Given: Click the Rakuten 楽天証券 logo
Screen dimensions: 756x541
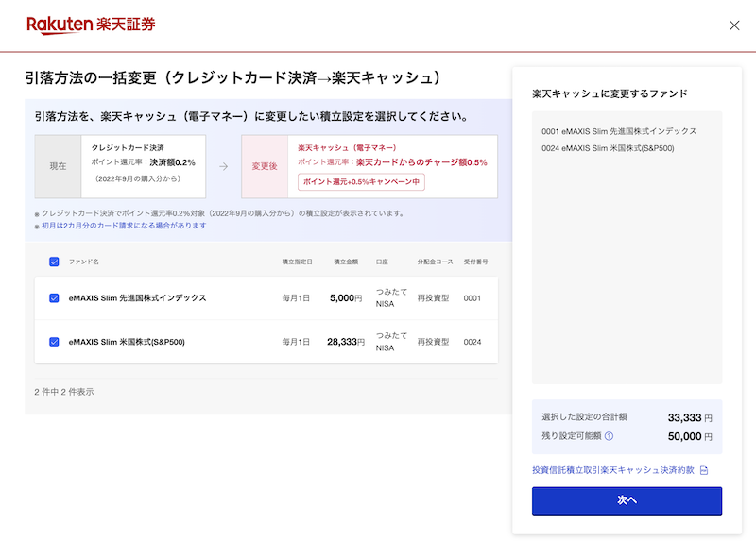Looking at the screenshot, I should [x=91, y=25].
